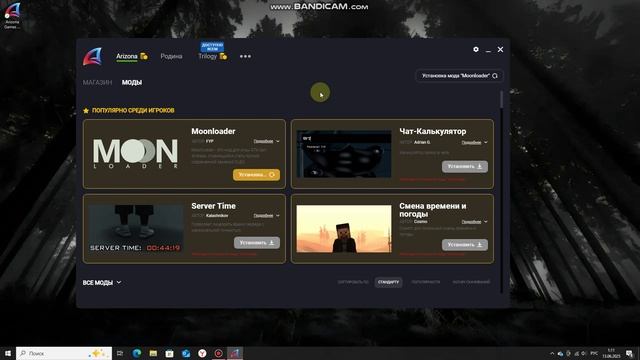Image resolution: width=640 pixels, height=360 pixels.
Task: Expand details for Смена времени и погоды
Action: pyautogui.click(x=474, y=222)
